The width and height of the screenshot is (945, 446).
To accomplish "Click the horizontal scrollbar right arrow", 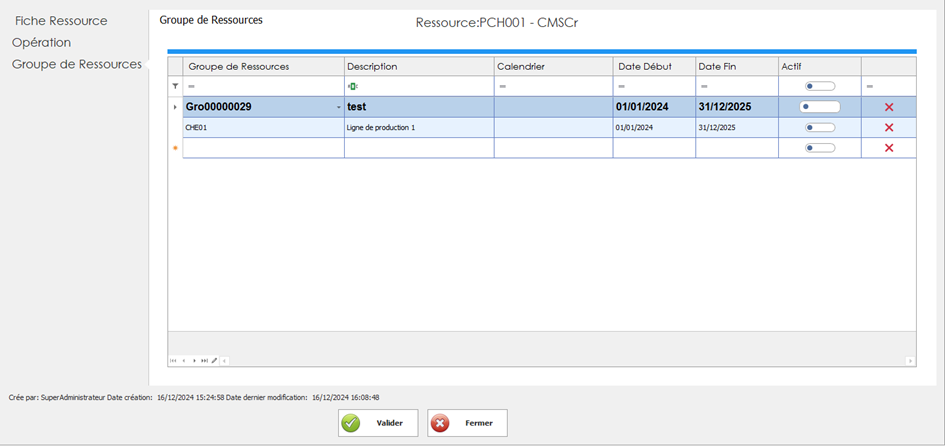I will click(910, 360).
